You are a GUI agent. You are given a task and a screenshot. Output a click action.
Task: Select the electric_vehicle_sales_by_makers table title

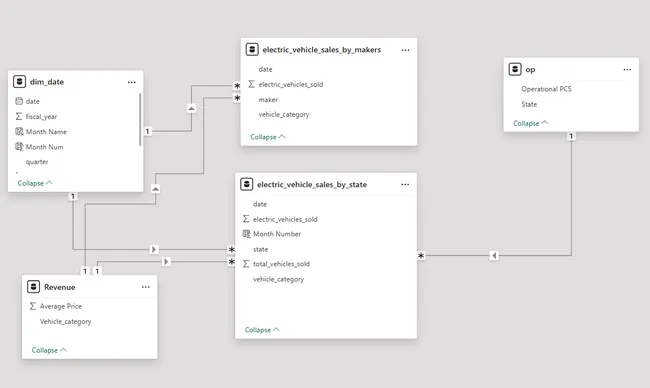pyautogui.click(x=322, y=50)
